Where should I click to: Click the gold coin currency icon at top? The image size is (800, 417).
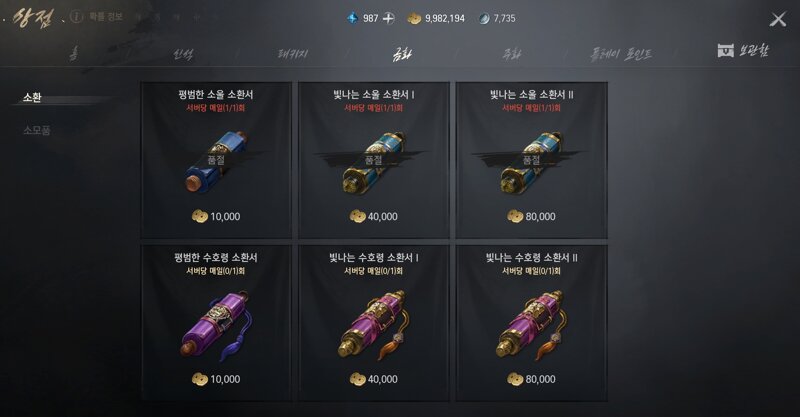point(414,18)
